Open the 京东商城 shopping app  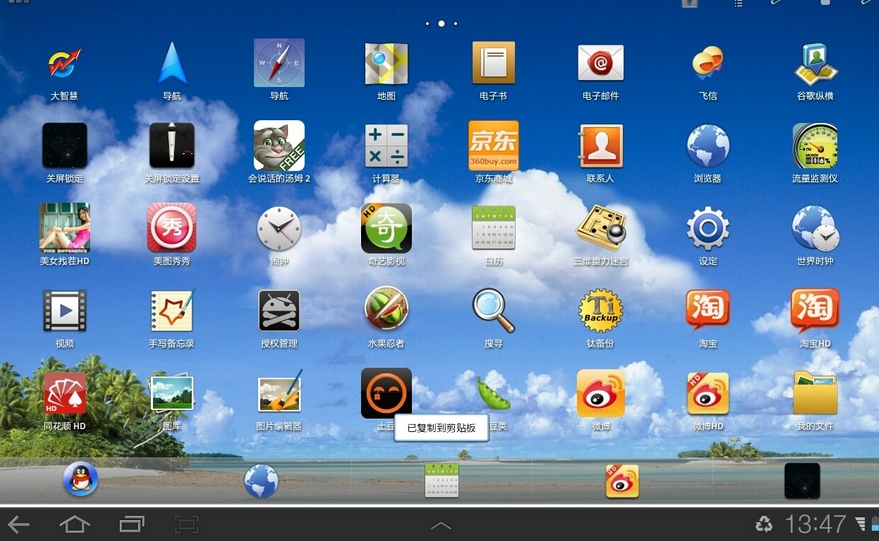pyautogui.click(x=493, y=146)
